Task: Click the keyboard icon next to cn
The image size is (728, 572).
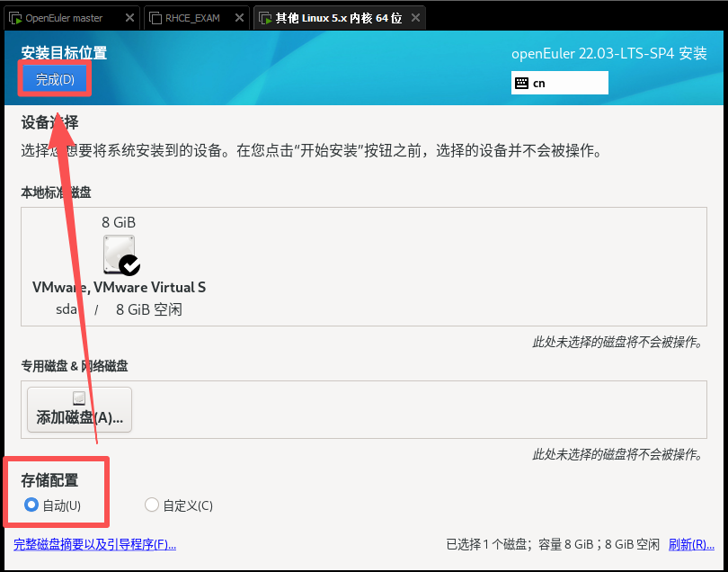Action: 521,83
